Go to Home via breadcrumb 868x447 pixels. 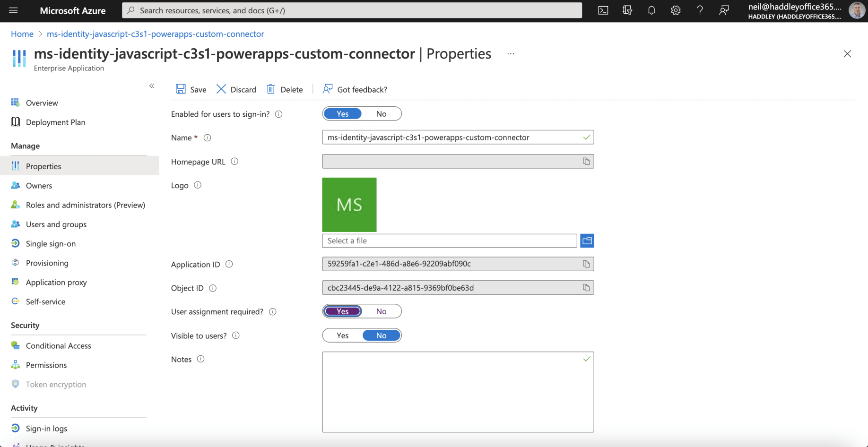[22, 34]
